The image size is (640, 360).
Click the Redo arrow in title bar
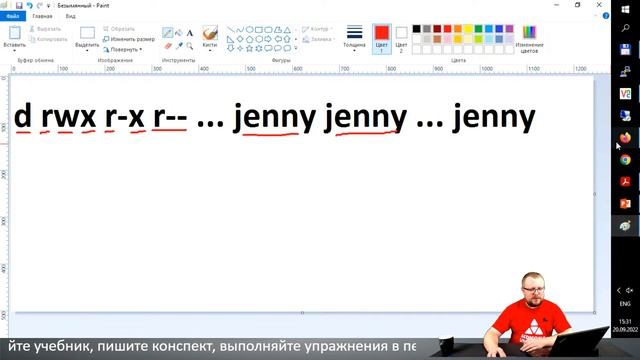40,6
